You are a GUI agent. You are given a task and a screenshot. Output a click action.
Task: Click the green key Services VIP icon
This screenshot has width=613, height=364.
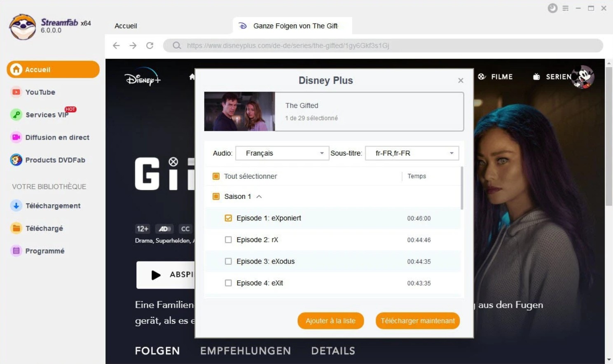(x=16, y=115)
